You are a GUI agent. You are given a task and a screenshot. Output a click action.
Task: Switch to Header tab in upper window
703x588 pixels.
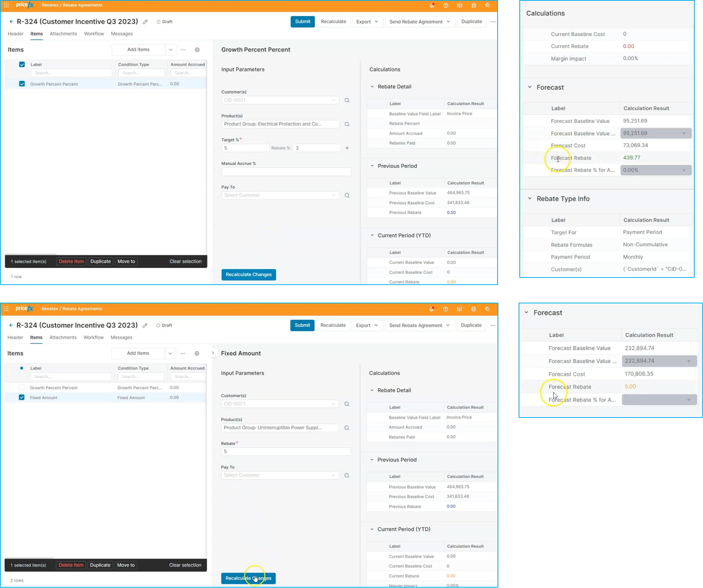pos(16,34)
